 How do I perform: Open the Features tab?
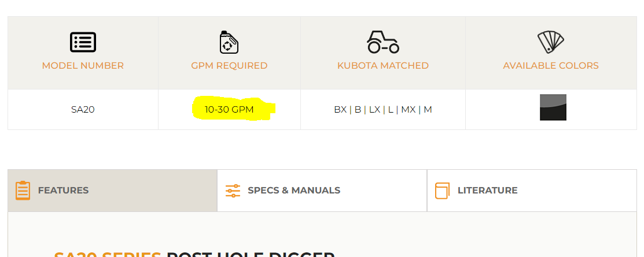(63, 191)
